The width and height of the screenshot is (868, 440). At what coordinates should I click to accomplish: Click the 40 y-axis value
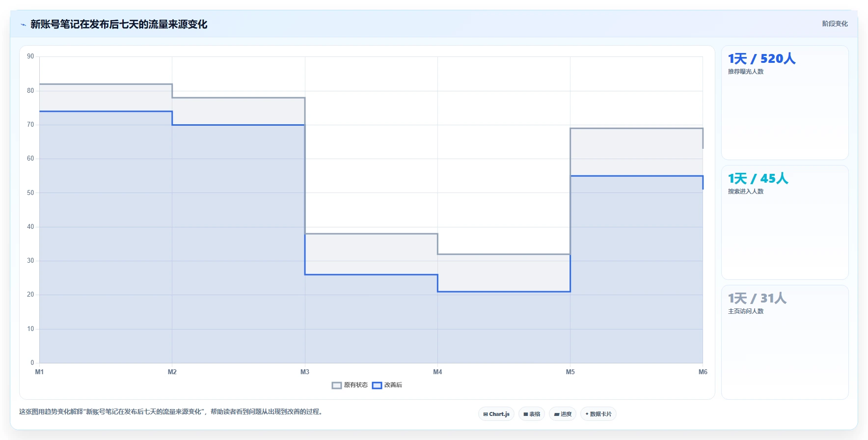30,227
